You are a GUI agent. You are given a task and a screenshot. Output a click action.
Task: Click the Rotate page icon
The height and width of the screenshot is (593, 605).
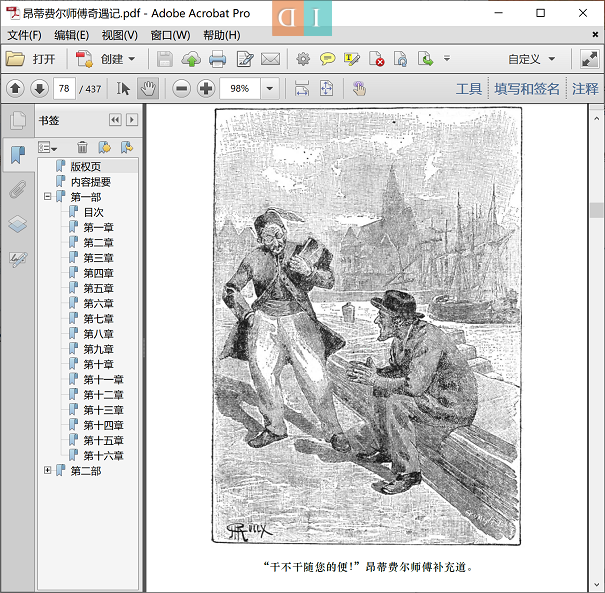(400, 59)
